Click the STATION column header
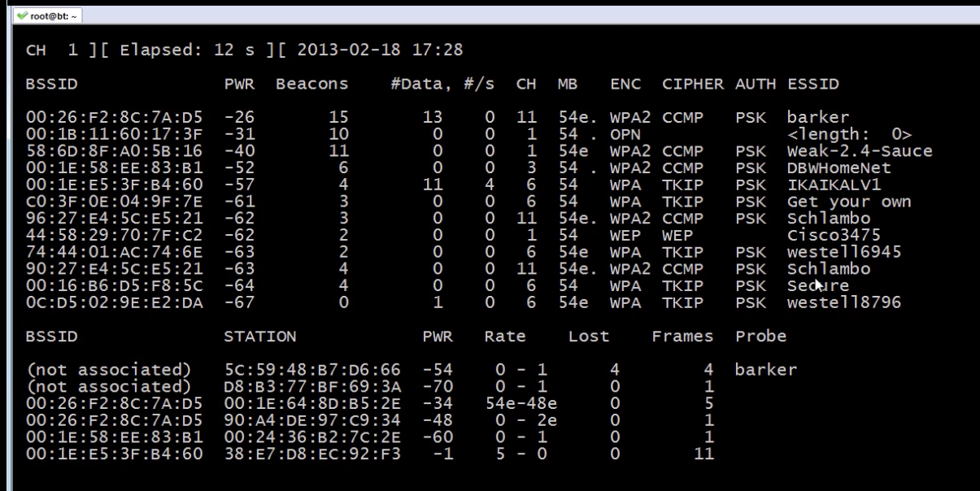Viewport: 980px width, 491px height. coord(260,337)
